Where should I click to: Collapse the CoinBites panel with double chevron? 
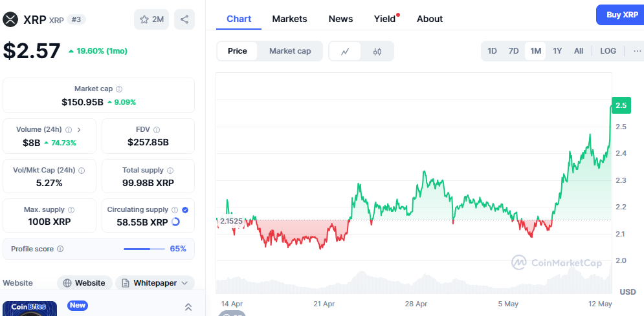click(188, 306)
